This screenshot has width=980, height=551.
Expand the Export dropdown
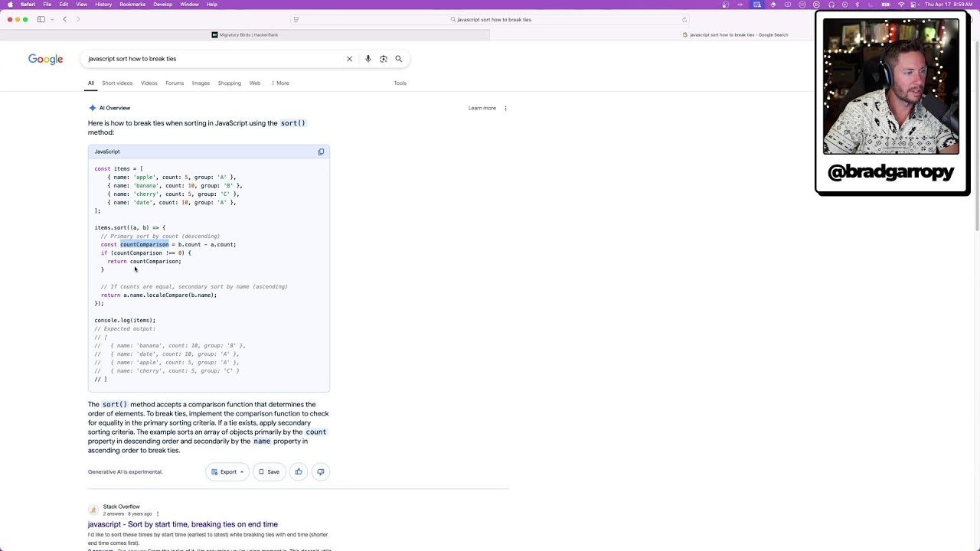point(227,472)
